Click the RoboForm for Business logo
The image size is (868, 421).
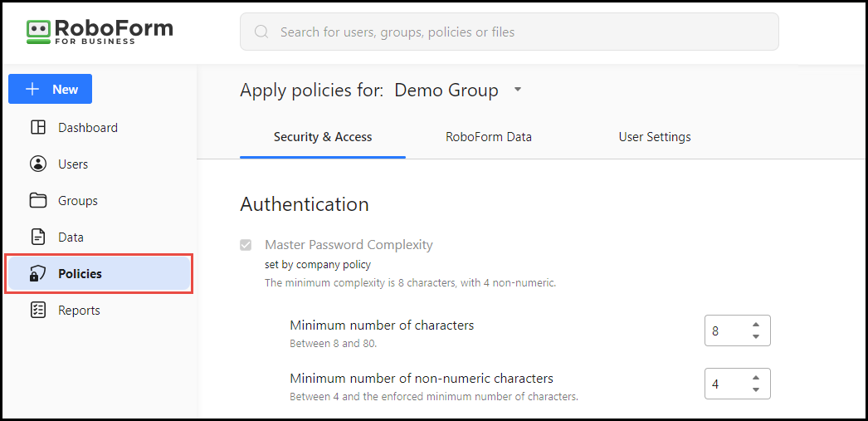pyautogui.click(x=100, y=32)
